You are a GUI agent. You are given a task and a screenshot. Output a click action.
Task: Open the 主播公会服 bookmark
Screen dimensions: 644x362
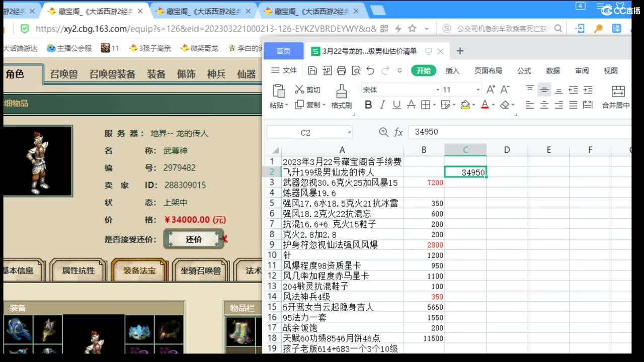pos(69,48)
